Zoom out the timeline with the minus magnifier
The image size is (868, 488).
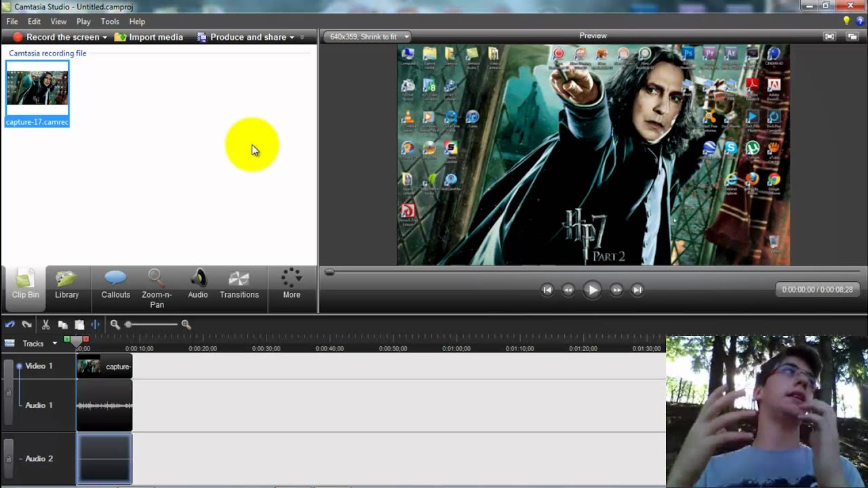pos(115,325)
